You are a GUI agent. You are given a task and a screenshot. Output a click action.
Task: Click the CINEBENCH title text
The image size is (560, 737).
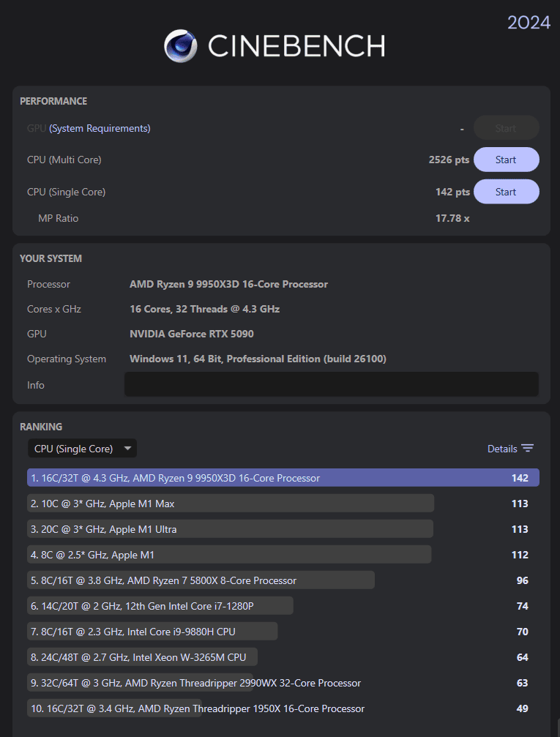pos(296,46)
